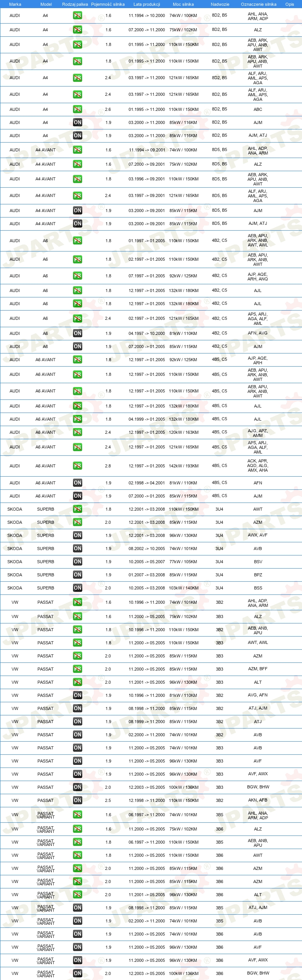Image resolution: width=302 pixels, height=980 pixels.
Task: Click the Model column header
Action: coord(46,4)
